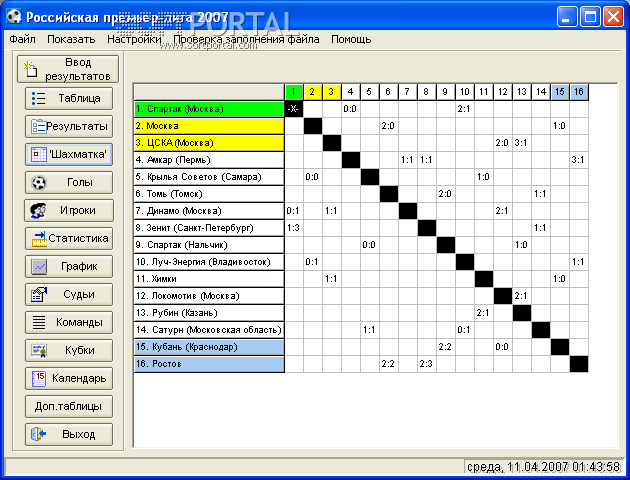Click the -X- cell in Спартак row

[293, 109]
